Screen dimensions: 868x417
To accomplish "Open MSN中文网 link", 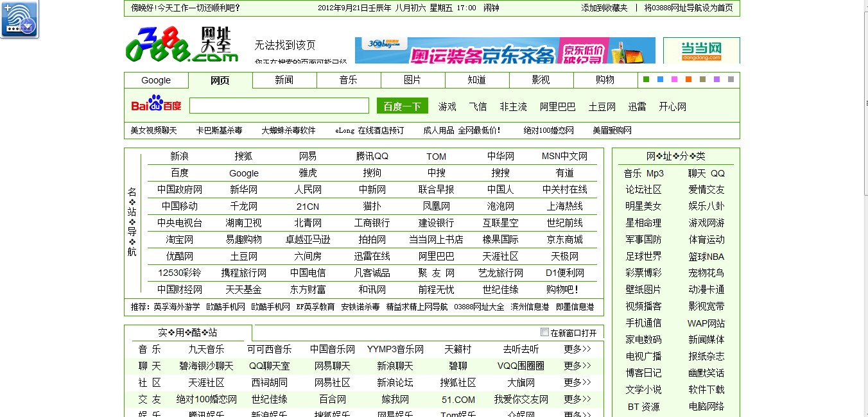I will coord(565,157).
